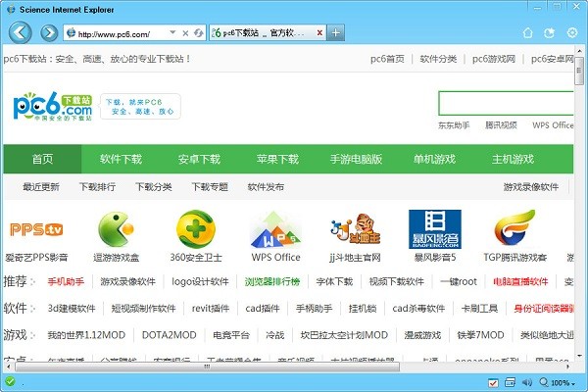The width and height of the screenshot is (588, 392).
Task: Open the 手游电脑版 navigation tab
Action: click(356, 159)
